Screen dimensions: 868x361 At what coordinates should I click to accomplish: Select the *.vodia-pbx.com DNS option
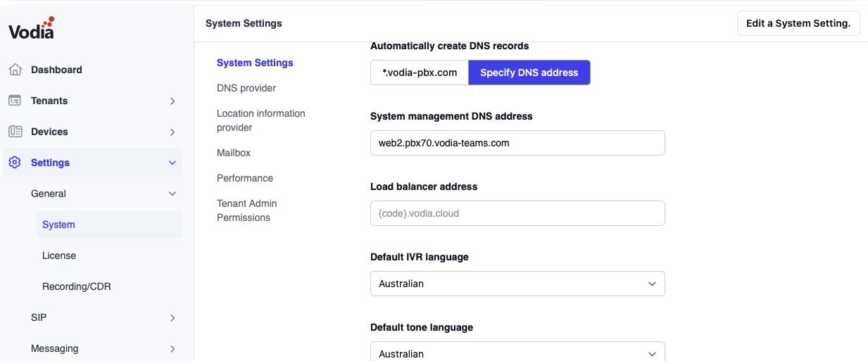pos(420,72)
